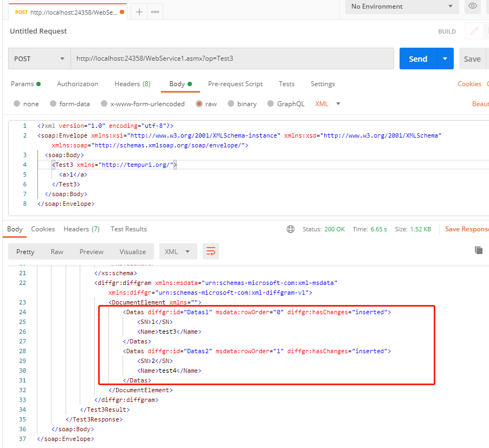Copy the response using the copy icon
This screenshot has height=448, width=489.
click(478, 250)
